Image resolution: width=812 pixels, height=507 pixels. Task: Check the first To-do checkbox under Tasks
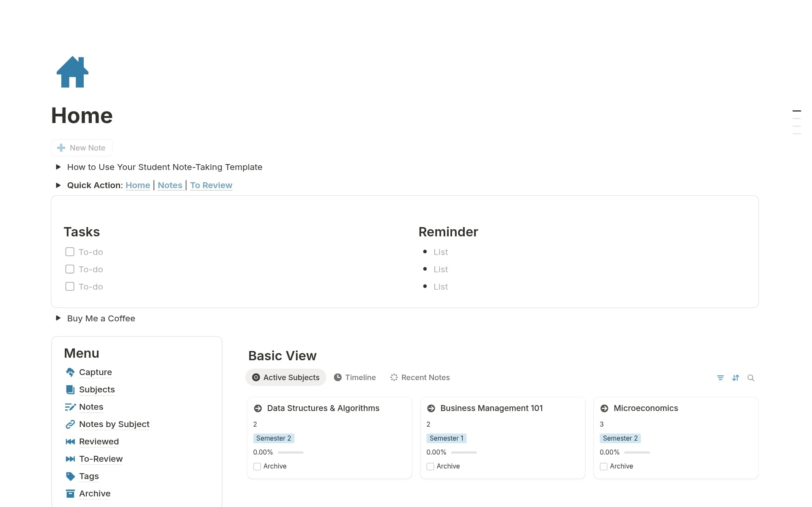(70, 252)
